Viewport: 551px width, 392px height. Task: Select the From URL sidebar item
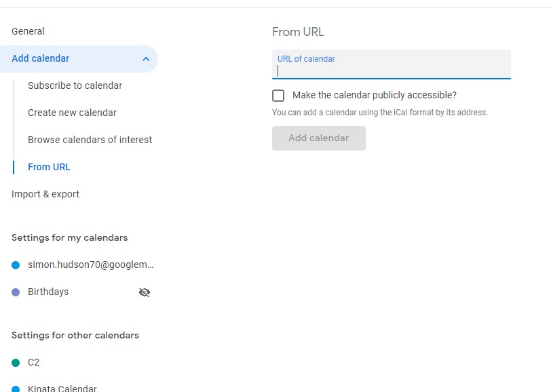click(x=49, y=167)
